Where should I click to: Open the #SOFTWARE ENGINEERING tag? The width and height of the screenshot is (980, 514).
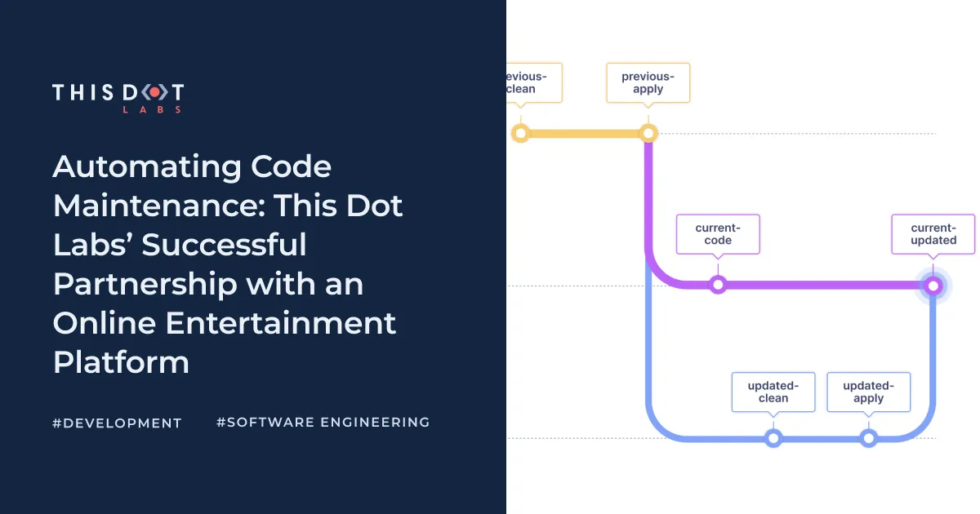(x=323, y=422)
